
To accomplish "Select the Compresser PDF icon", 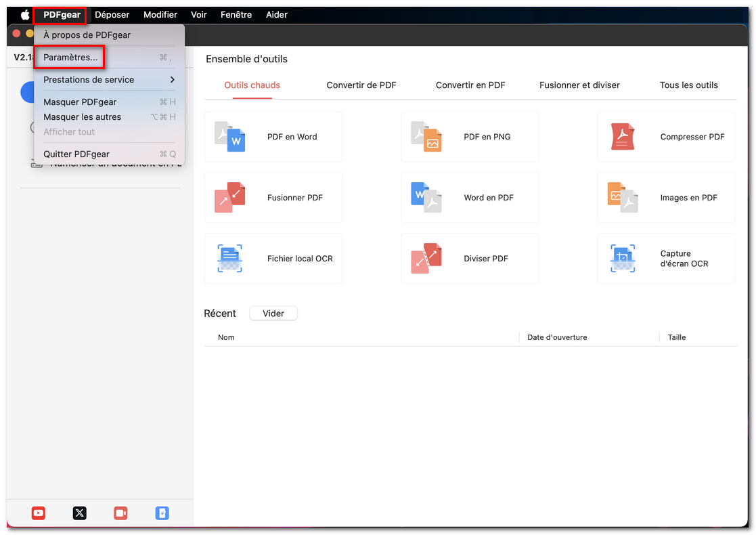I will [623, 137].
